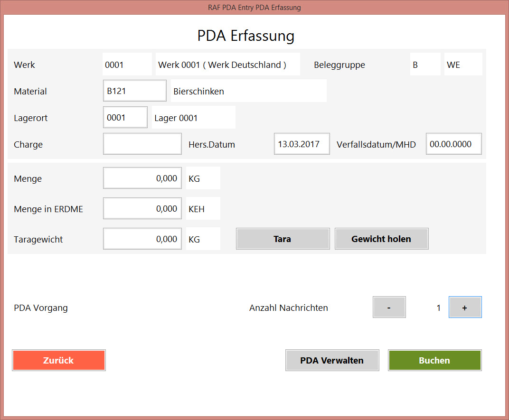Image resolution: width=509 pixels, height=420 pixels.
Task: Click the Werk code field
Action: point(127,65)
